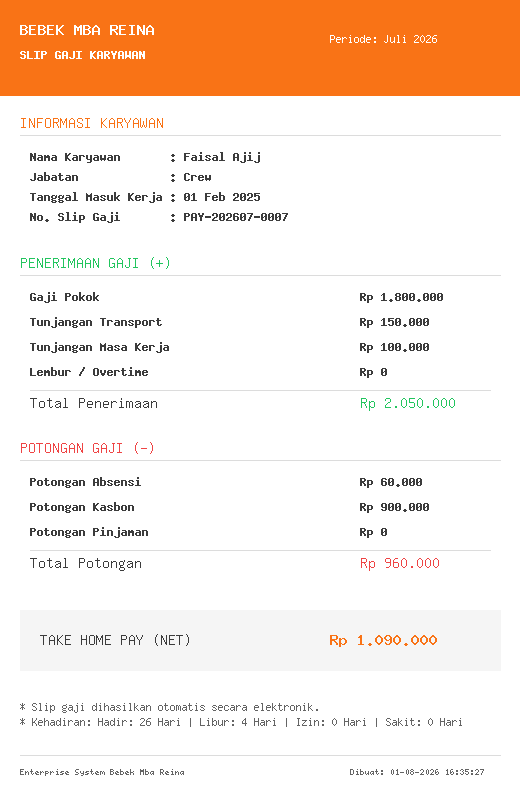Click the employee name Faisal Ajij
The height and width of the screenshot is (800, 520).
tap(222, 157)
